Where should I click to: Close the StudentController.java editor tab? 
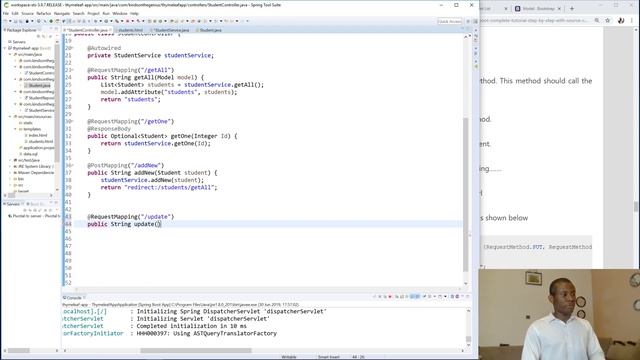(x=110, y=30)
